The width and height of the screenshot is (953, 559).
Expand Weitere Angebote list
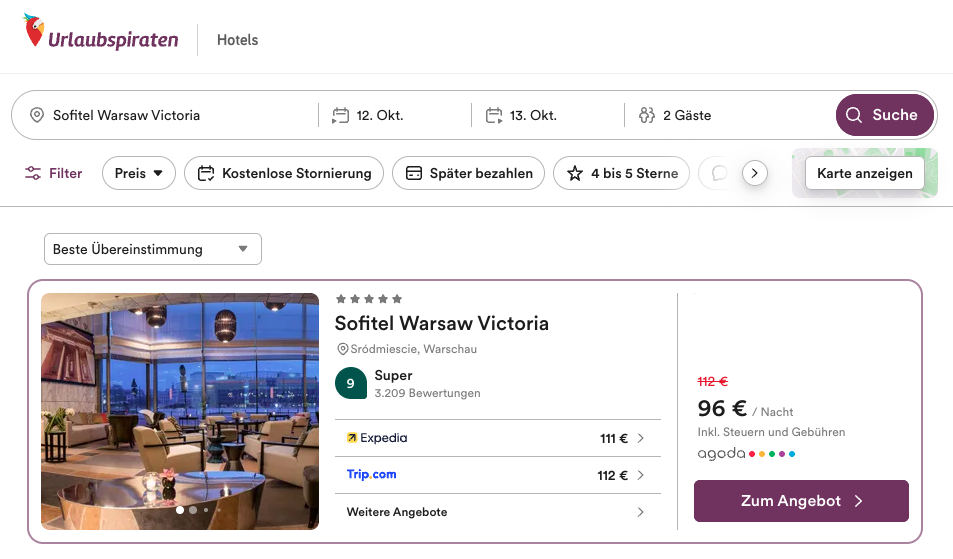497,512
